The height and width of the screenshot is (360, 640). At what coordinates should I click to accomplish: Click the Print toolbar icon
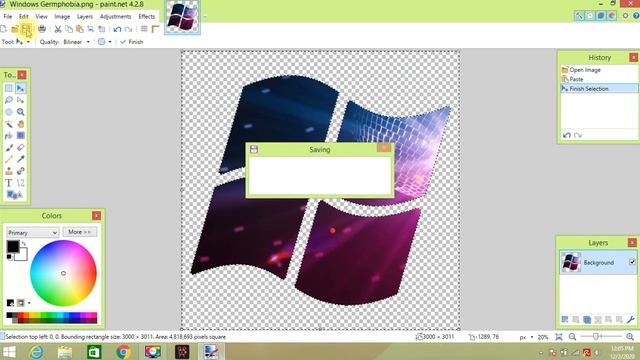(x=42, y=29)
